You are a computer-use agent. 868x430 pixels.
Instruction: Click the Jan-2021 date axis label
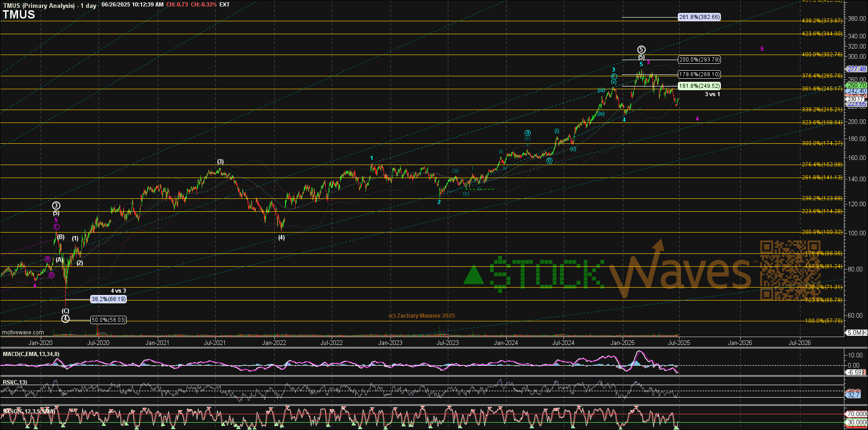tap(157, 343)
